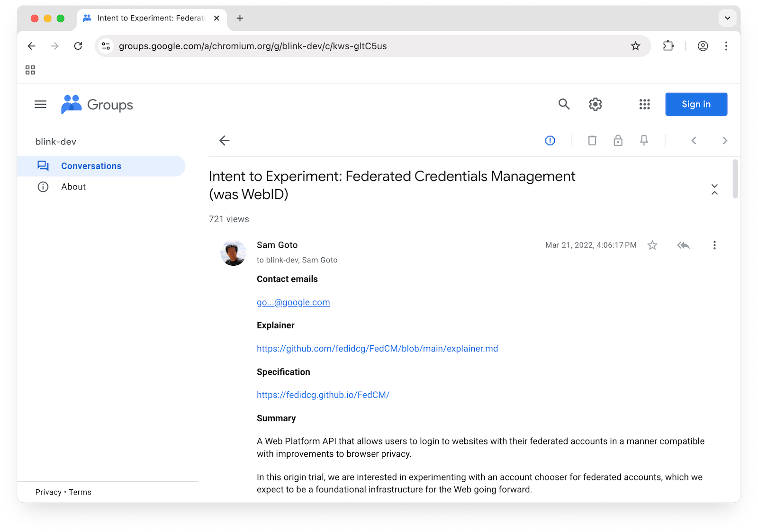Image resolution: width=758 pixels, height=532 pixels.
Task: Bookmark this page with the address bar star
Action: [x=635, y=46]
